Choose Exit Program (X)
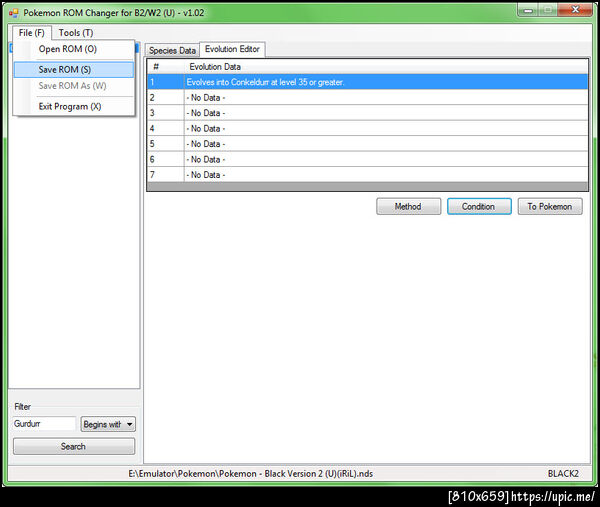The image size is (600, 507). (74, 106)
